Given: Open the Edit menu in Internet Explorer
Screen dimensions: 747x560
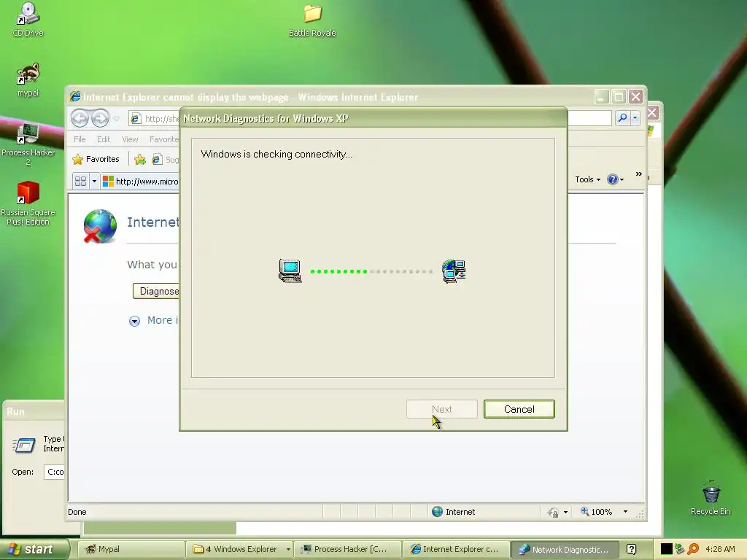Looking at the screenshot, I should (104, 139).
